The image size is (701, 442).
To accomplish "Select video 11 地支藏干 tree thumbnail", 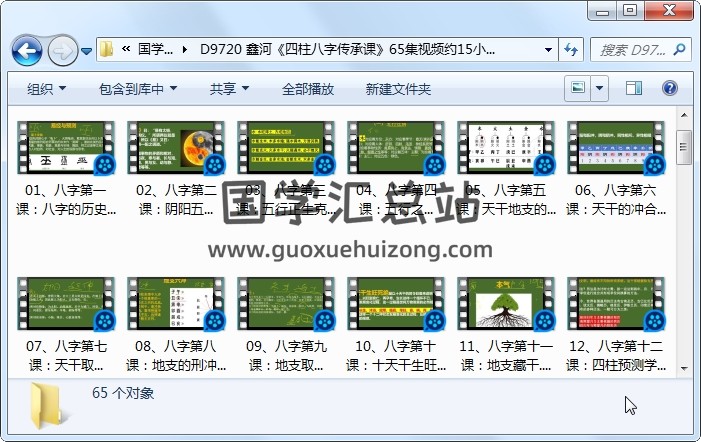I will pos(505,304).
